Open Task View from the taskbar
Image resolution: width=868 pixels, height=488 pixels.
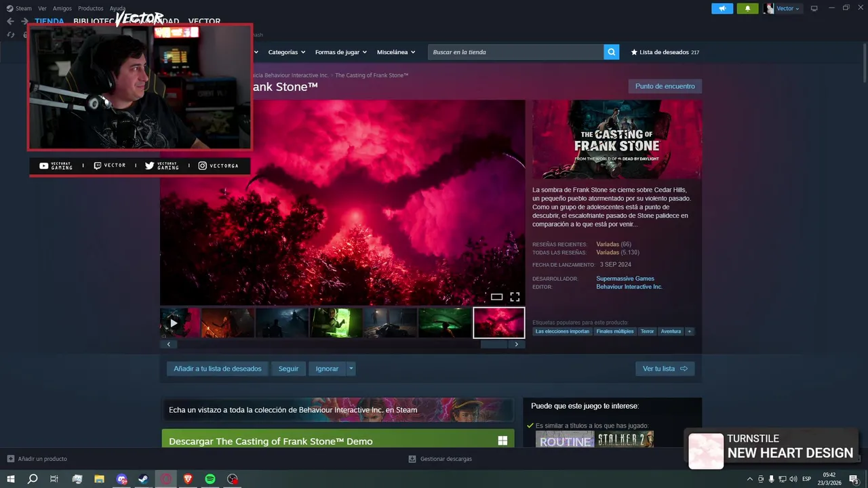pyautogui.click(x=54, y=479)
